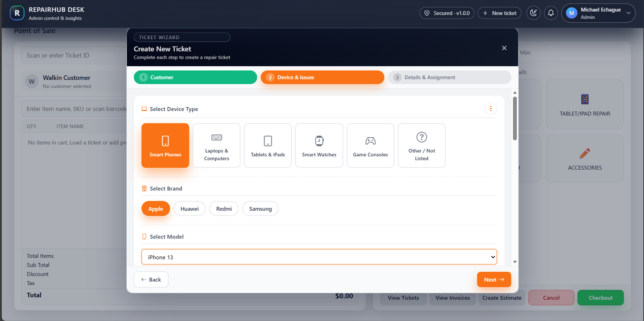This screenshot has height=321, width=644.
Task: Select the Smart Phones device type icon
Action: (x=165, y=145)
